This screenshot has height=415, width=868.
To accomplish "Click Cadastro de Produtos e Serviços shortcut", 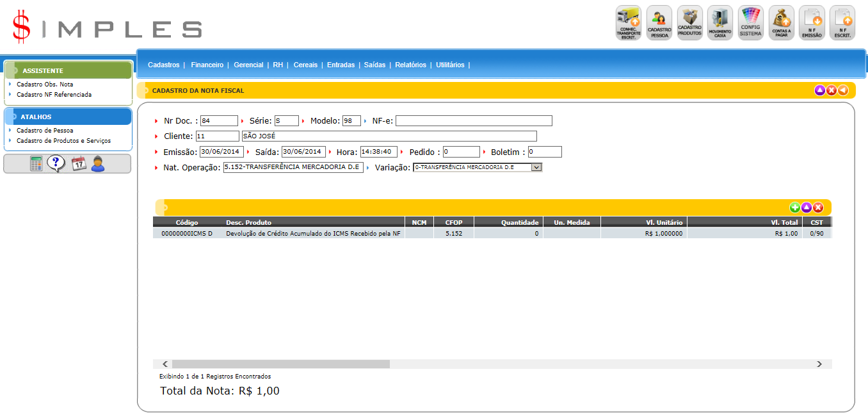I will tap(63, 140).
